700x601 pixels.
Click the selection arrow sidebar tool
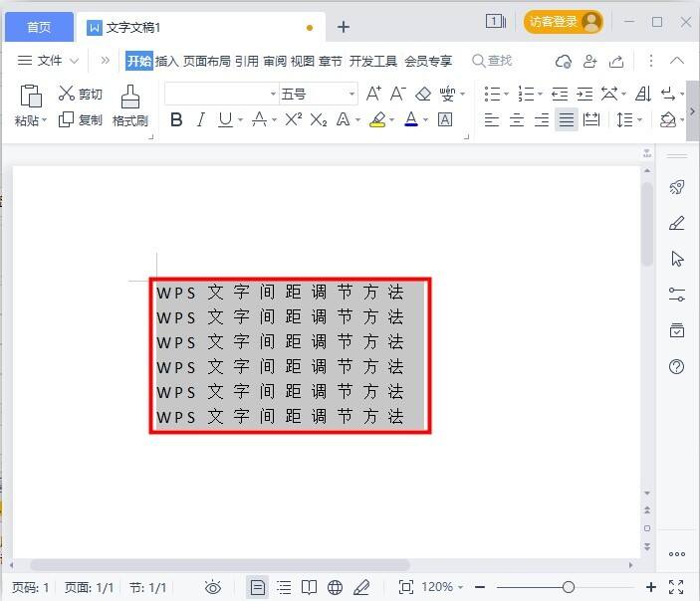[x=677, y=259]
